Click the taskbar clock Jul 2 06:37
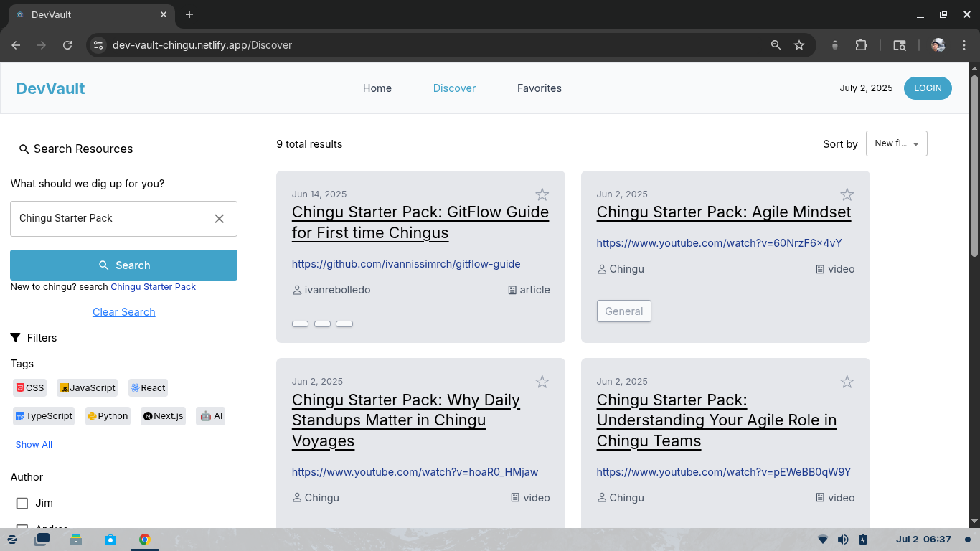980x551 pixels. pos(923,540)
